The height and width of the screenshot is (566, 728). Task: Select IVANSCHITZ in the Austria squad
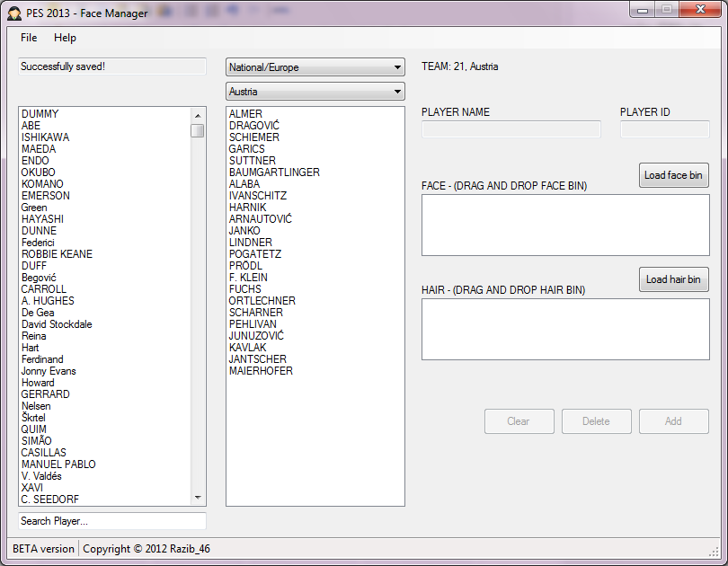(x=315, y=196)
